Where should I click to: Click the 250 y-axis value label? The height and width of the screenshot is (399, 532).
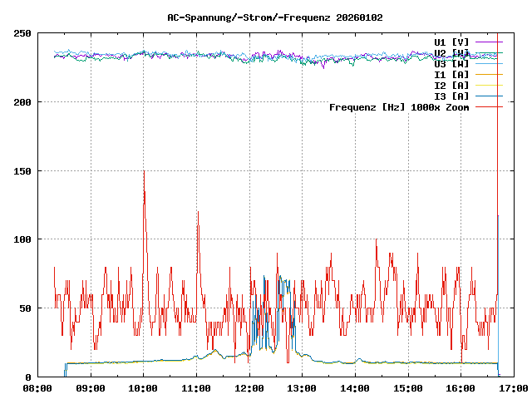tap(22, 33)
